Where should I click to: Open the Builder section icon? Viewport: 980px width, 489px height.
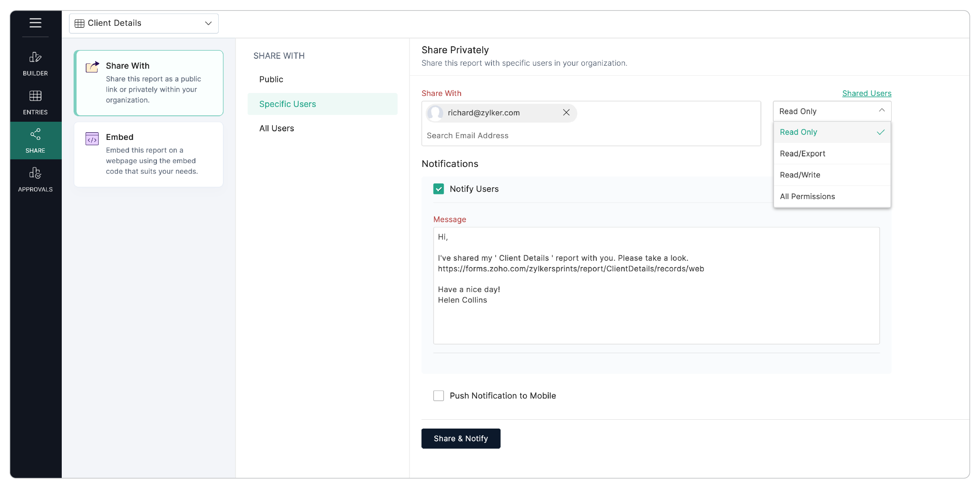click(x=36, y=57)
